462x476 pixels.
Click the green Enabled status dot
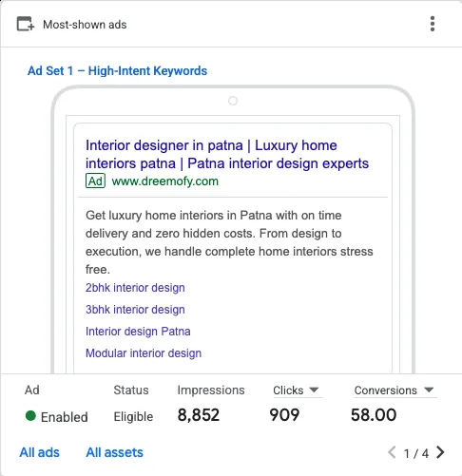(x=30, y=415)
